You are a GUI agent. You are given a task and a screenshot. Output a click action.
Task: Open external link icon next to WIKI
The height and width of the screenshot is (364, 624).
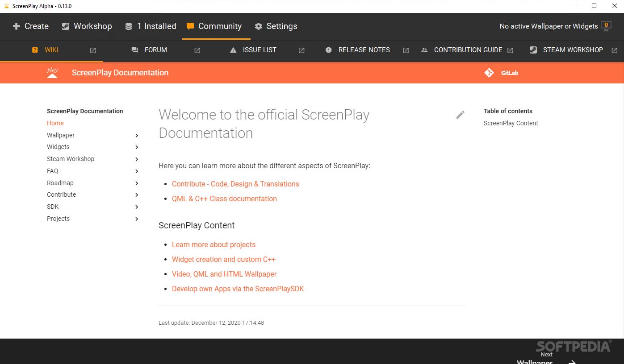(93, 50)
